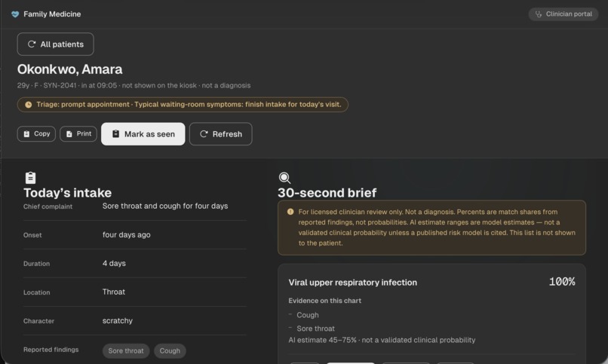This screenshot has width=608, height=364.
Task: Click the warning icon in disclaimer box
Action: click(290, 212)
